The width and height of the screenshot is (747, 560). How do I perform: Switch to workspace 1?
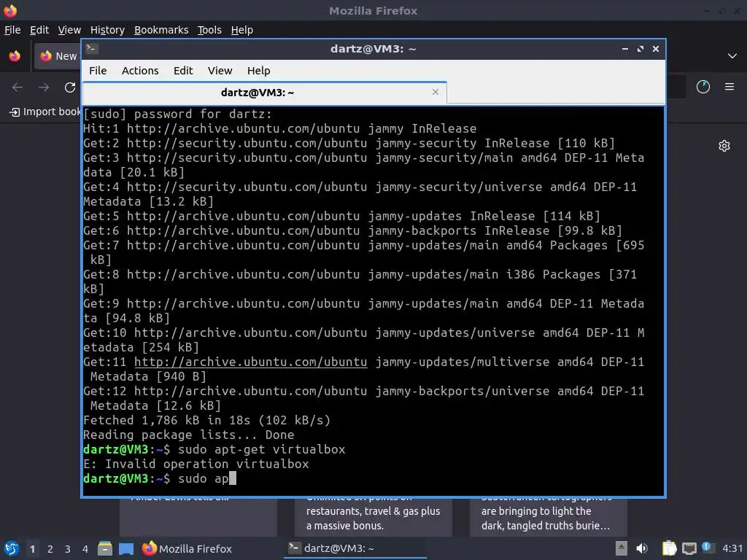click(32, 549)
